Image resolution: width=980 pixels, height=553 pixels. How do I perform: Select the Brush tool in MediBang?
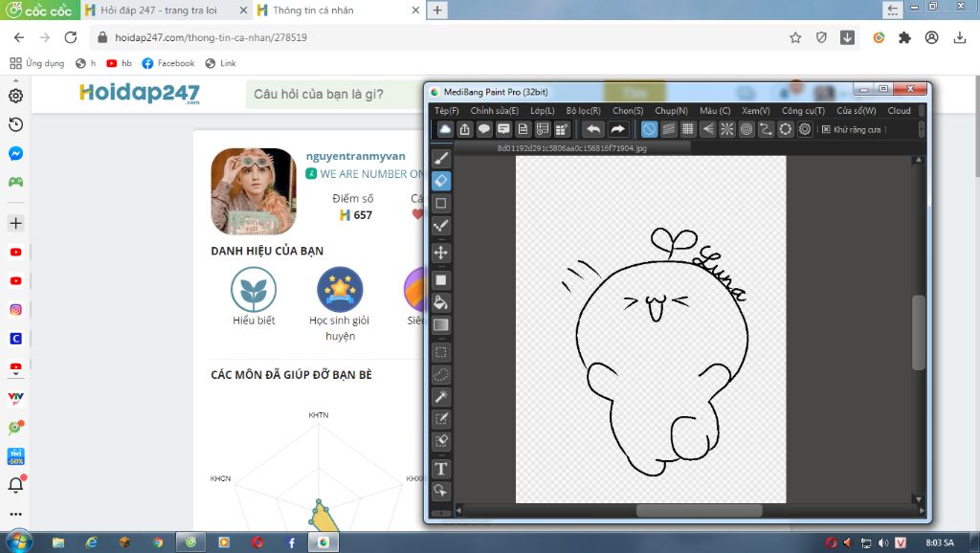[x=441, y=158]
